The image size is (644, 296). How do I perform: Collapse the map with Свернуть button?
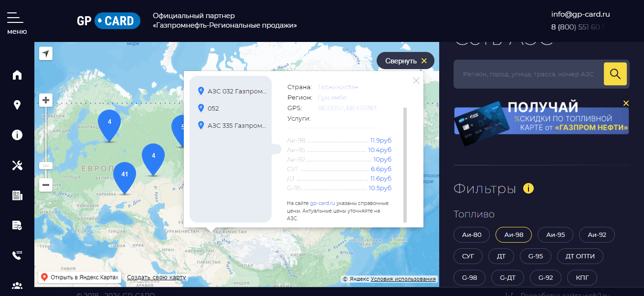(x=406, y=61)
